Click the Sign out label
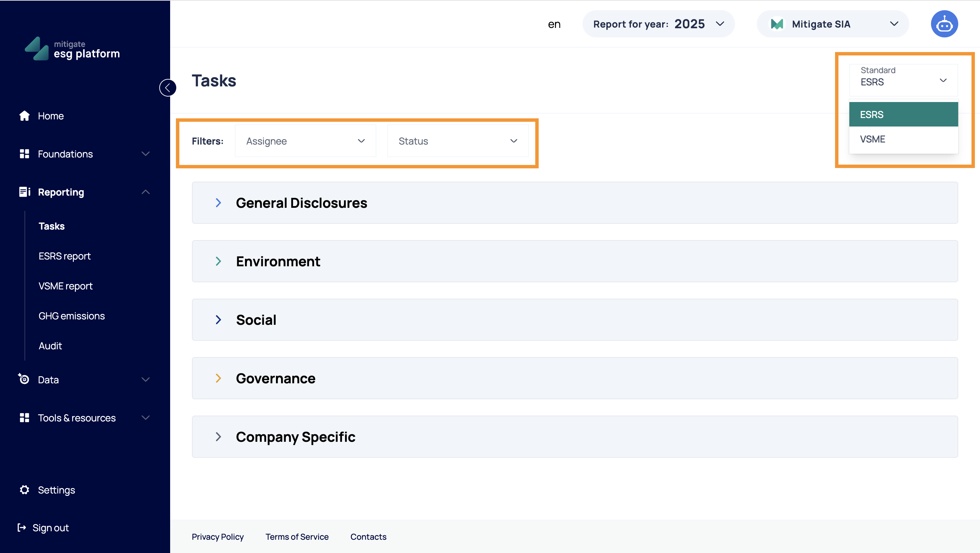This screenshot has width=980, height=553. (x=51, y=528)
